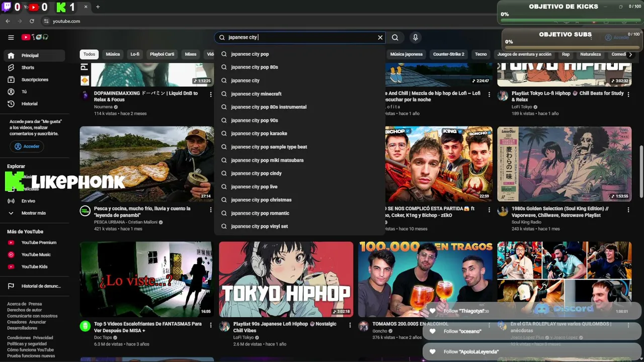
Task: Open options menu for Top 5 Videos Escalofriantes
Action: 211,325
